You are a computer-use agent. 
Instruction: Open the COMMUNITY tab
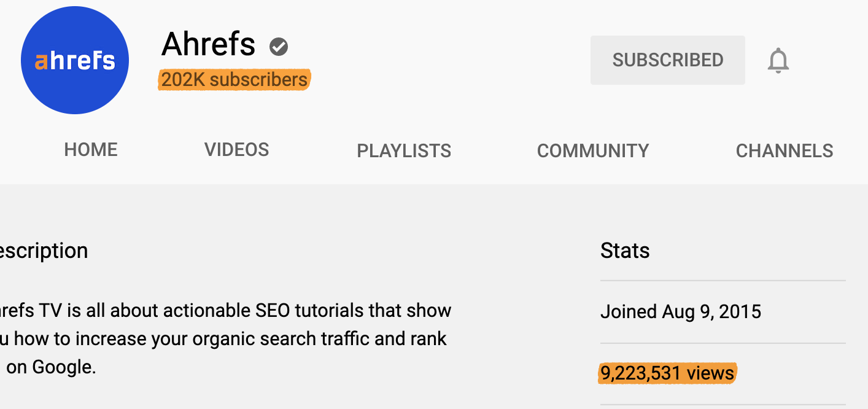pos(592,150)
